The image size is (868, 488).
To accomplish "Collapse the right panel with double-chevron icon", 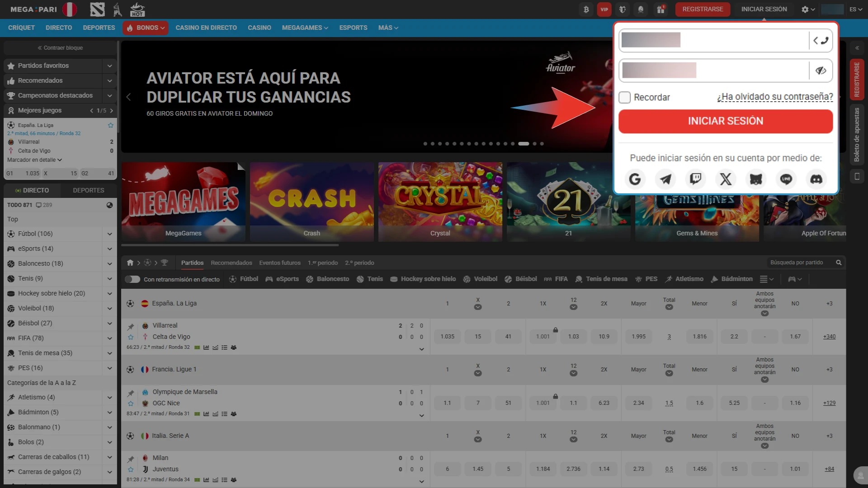I will pyautogui.click(x=857, y=47).
